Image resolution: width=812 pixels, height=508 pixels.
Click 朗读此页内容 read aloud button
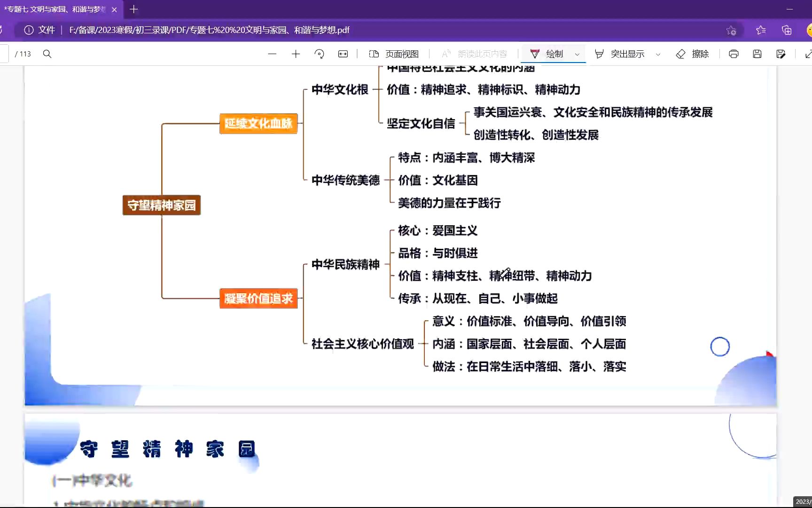click(475, 54)
